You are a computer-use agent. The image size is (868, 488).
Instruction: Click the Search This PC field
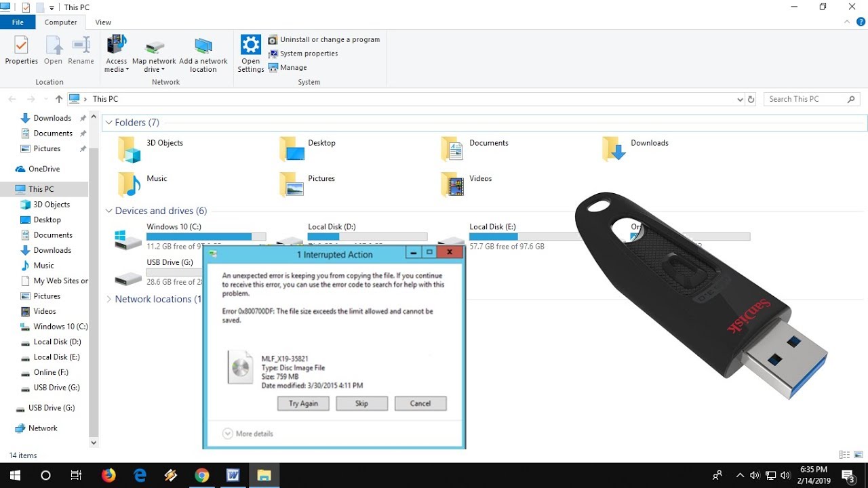pos(812,99)
